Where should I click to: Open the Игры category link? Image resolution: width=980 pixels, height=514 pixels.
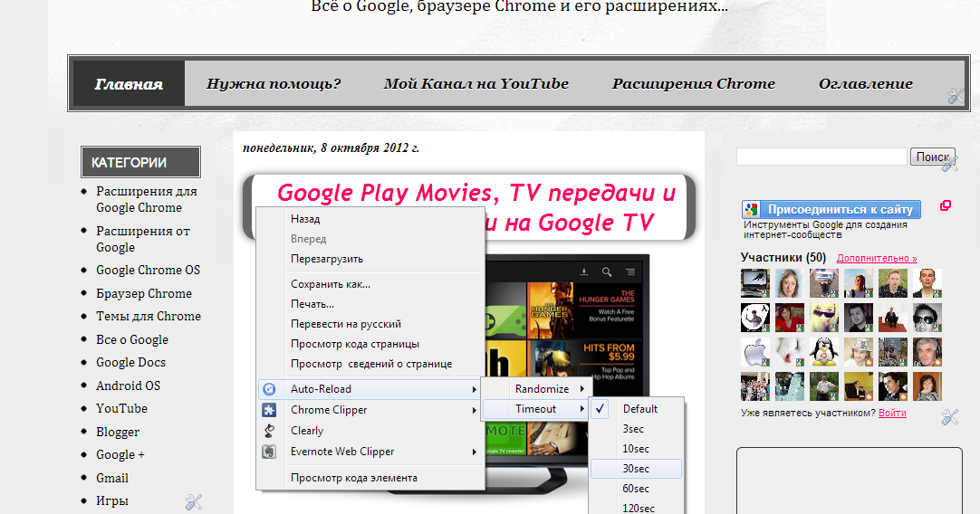pyautogui.click(x=112, y=501)
